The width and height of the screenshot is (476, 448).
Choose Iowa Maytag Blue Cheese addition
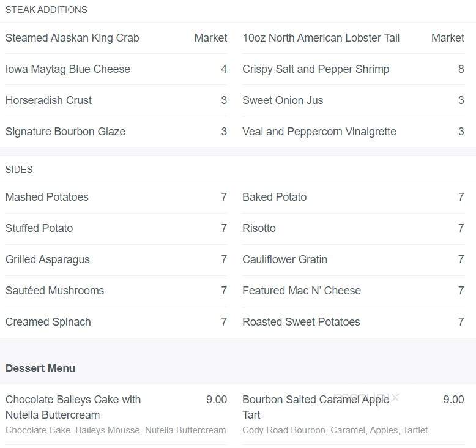pos(68,69)
